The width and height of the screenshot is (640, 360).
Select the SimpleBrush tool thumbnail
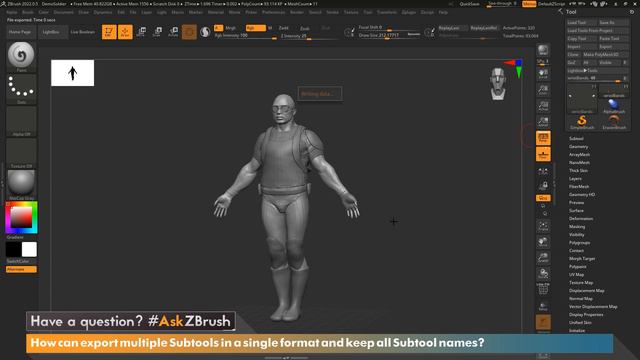tap(582, 122)
